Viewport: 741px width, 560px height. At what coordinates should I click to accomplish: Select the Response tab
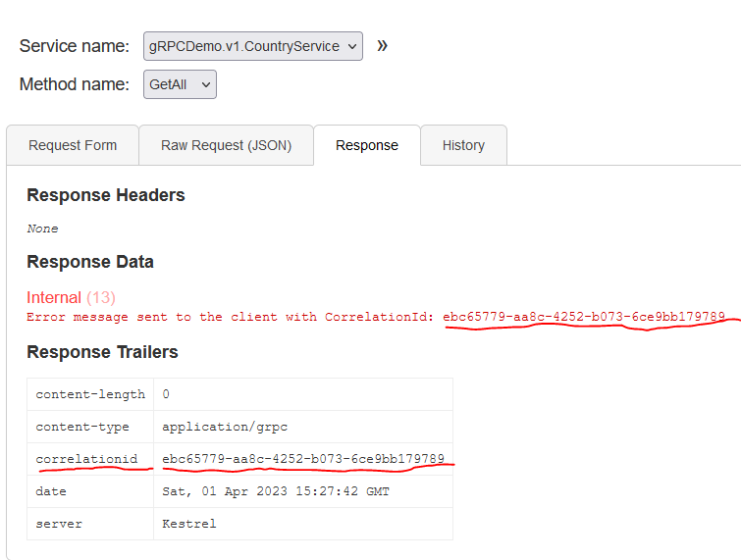point(366,145)
